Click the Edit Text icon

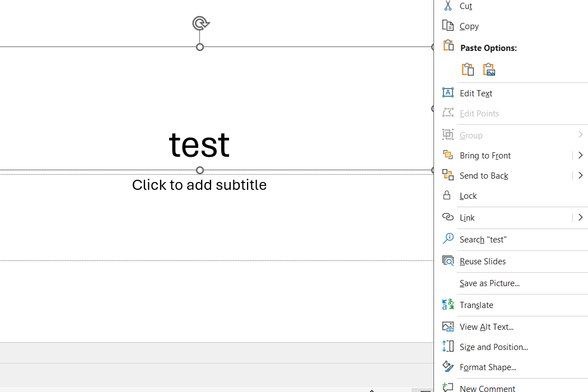[x=448, y=92]
